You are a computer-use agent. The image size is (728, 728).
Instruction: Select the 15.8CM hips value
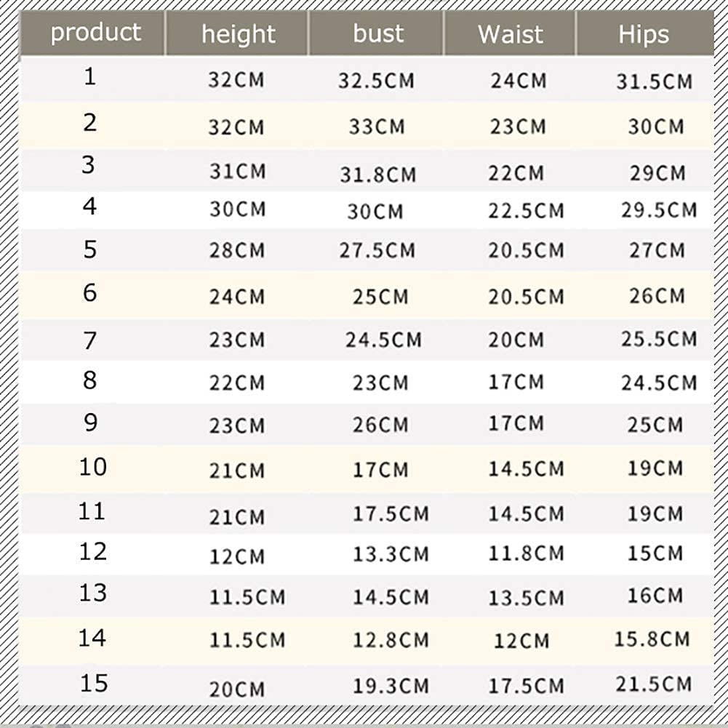coord(652,639)
